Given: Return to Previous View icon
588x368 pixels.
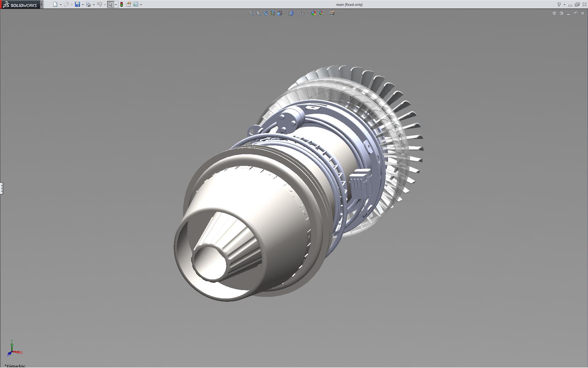Looking at the screenshot, I should (x=266, y=13).
